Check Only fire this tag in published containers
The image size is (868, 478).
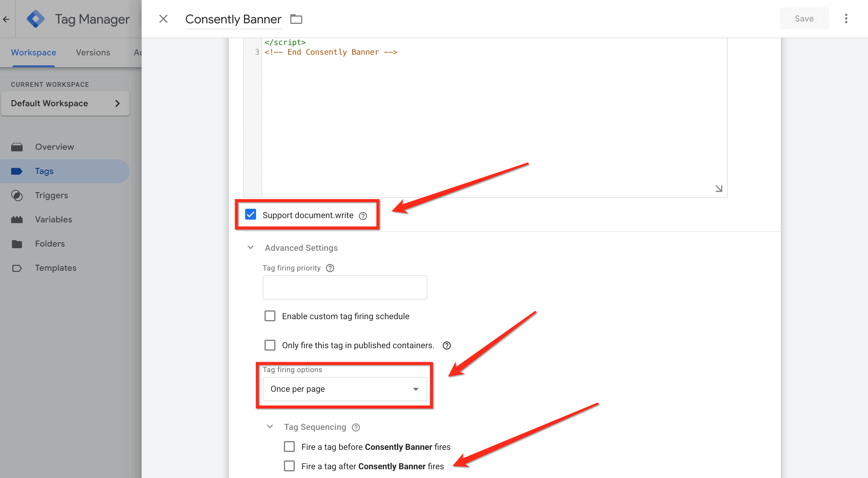tap(270, 345)
